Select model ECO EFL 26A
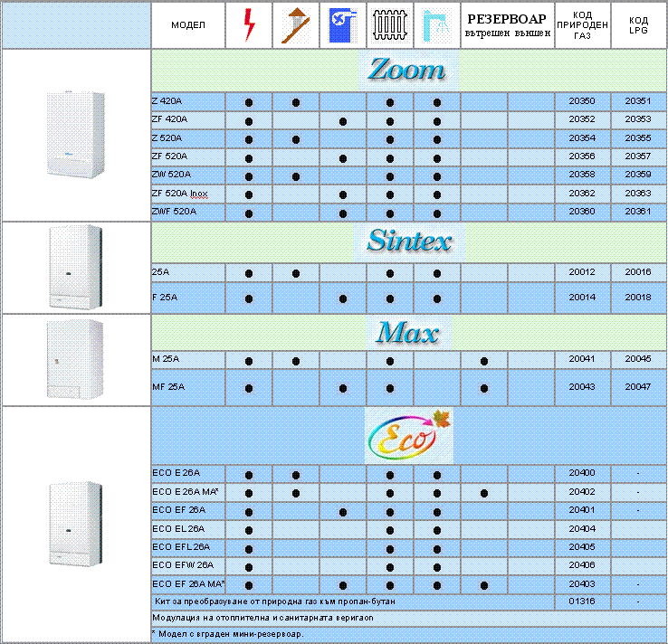 [181, 547]
